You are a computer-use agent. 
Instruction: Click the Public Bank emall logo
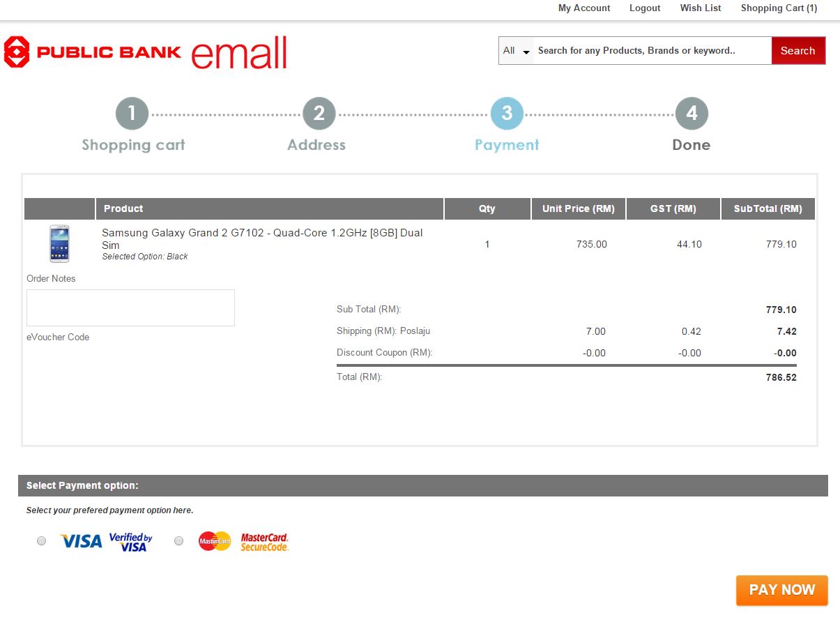[145, 52]
